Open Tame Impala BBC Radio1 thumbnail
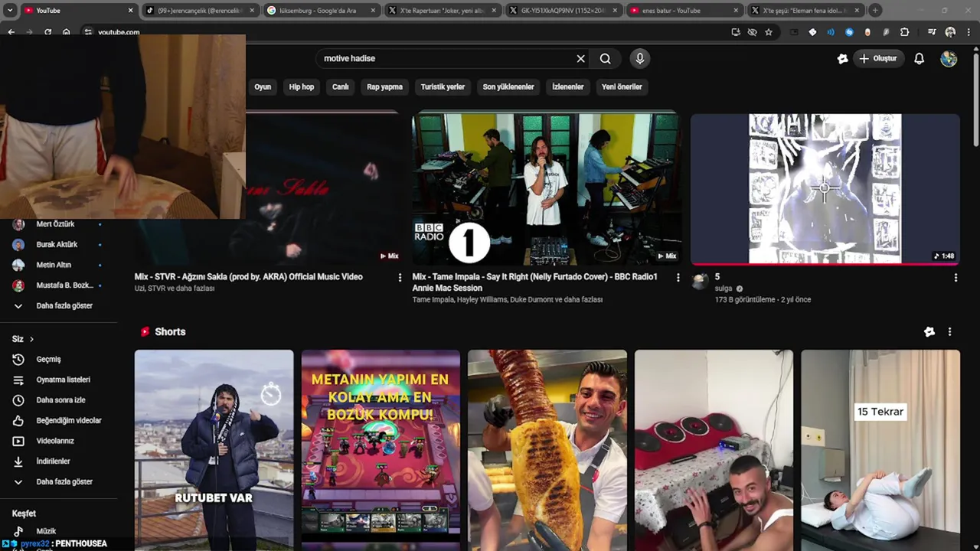The image size is (980, 551). [546, 188]
